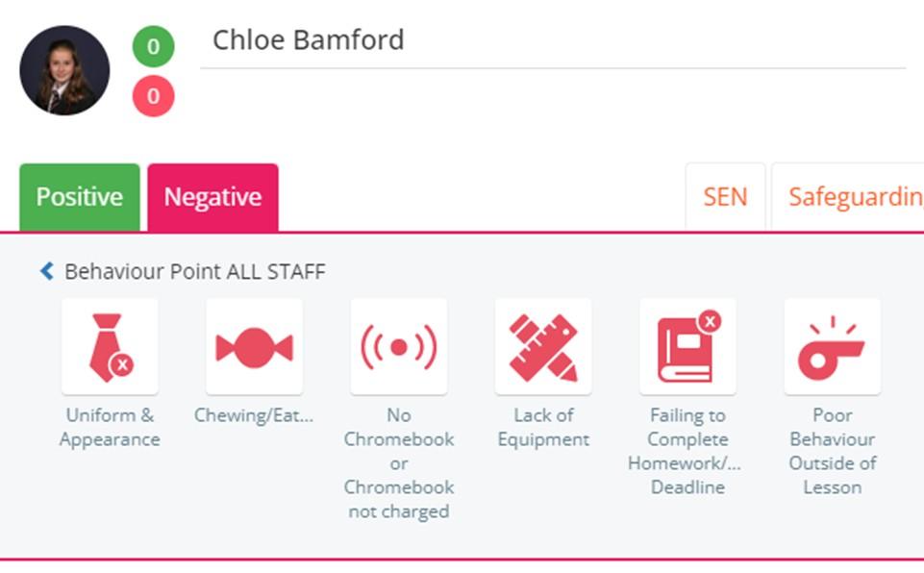
Task: Open the SEN tab
Action: point(725,197)
